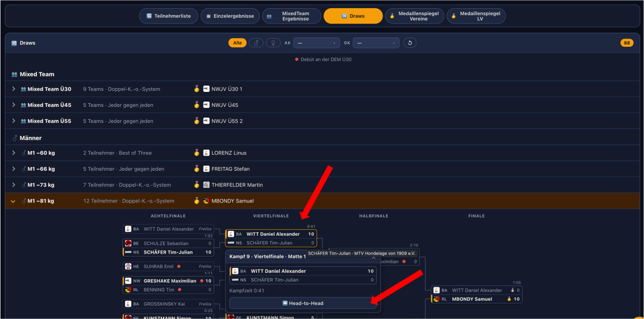Filter draws by male symbol toggle

pyautogui.click(x=256, y=43)
